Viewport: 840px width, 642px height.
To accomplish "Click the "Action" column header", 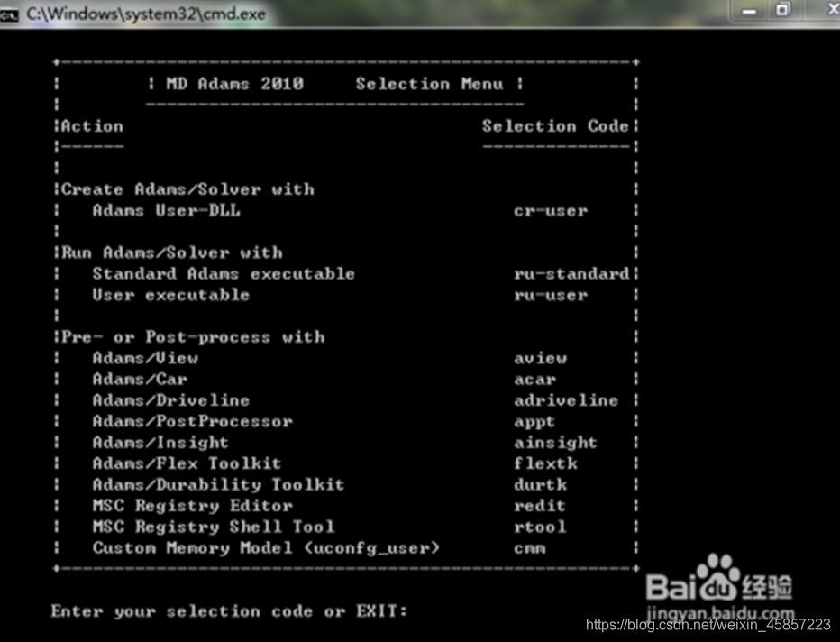I will [92, 126].
